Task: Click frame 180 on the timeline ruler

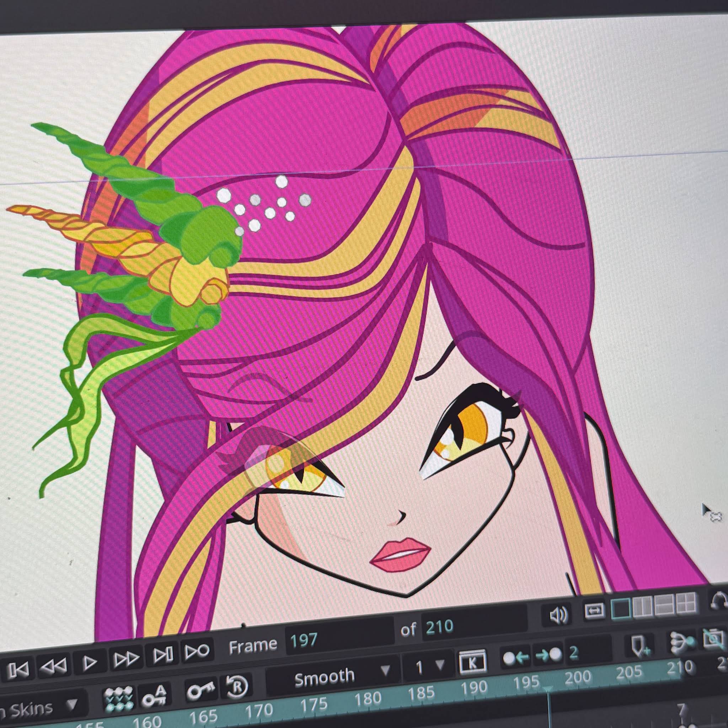Action: click(368, 699)
